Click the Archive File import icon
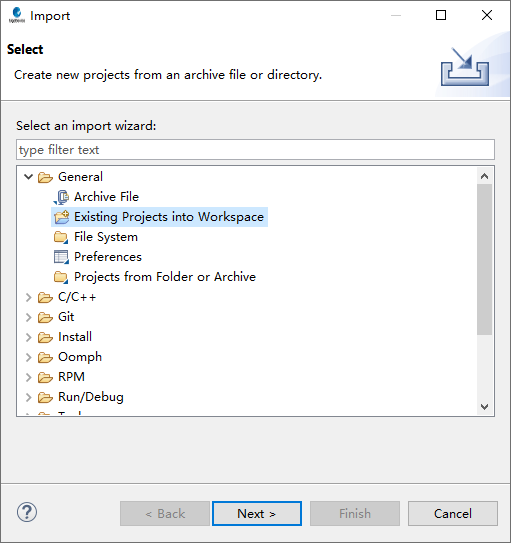Image resolution: width=511 pixels, height=543 pixels. [61, 197]
